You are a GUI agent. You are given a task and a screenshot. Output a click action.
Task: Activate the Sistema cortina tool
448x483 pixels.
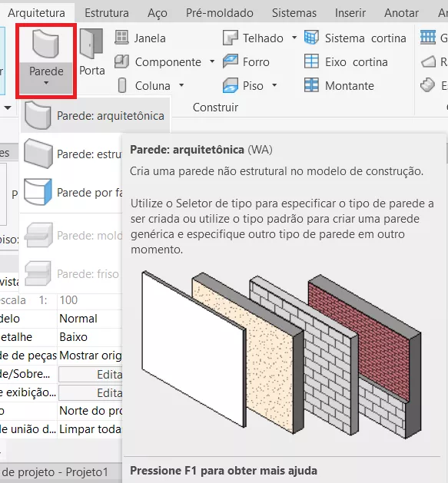coord(355,38)
